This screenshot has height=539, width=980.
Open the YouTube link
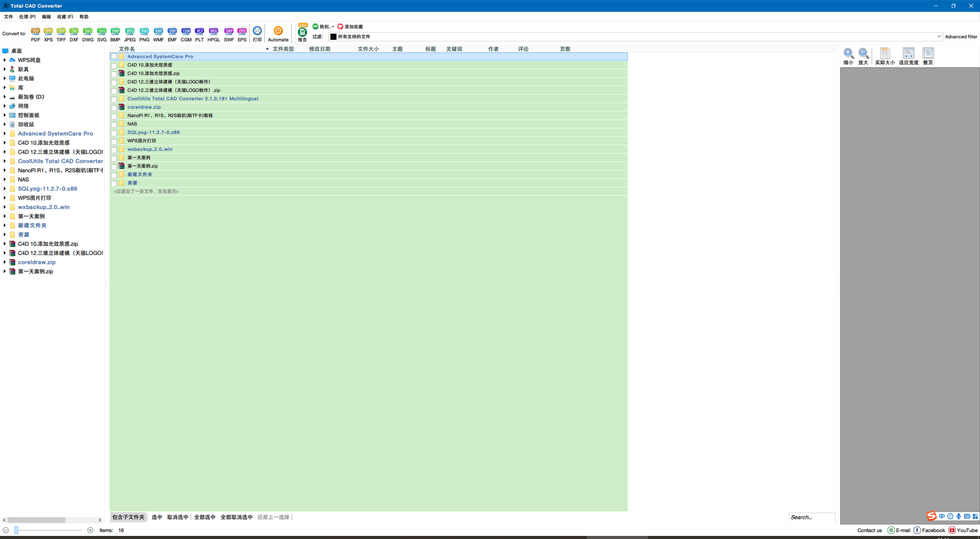point(963,530)
